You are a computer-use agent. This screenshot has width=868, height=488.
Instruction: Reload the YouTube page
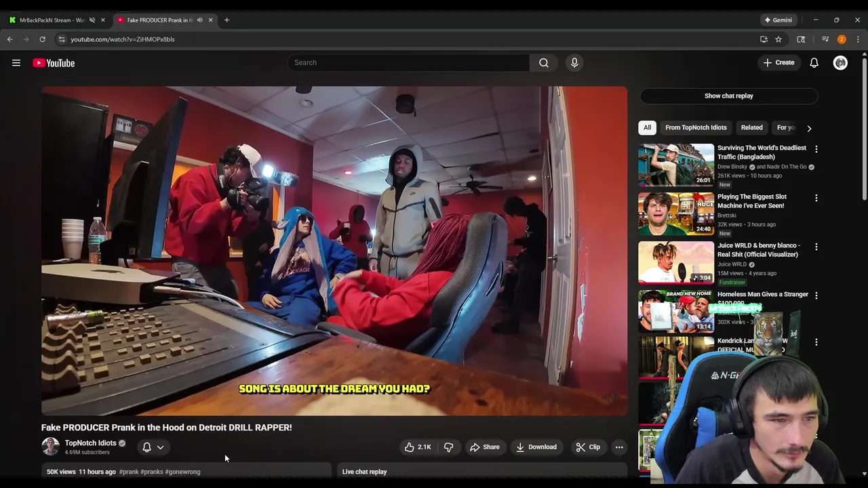click(42, 39)
